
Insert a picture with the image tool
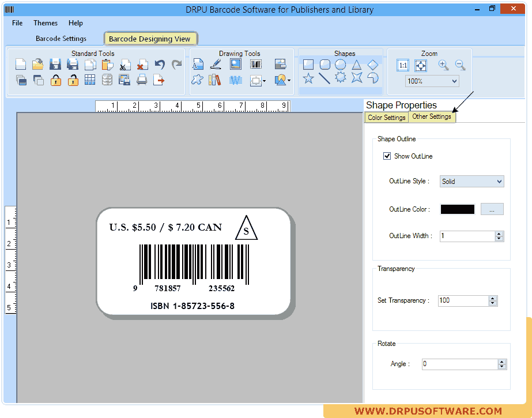click(x=236, y=64)
